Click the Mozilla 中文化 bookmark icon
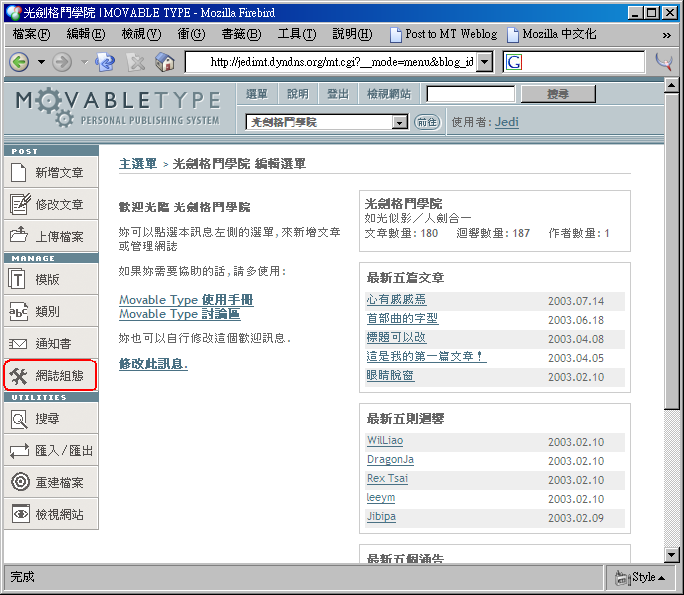The height and width of the screenshot is (595, 684). (x=513, y=34)
